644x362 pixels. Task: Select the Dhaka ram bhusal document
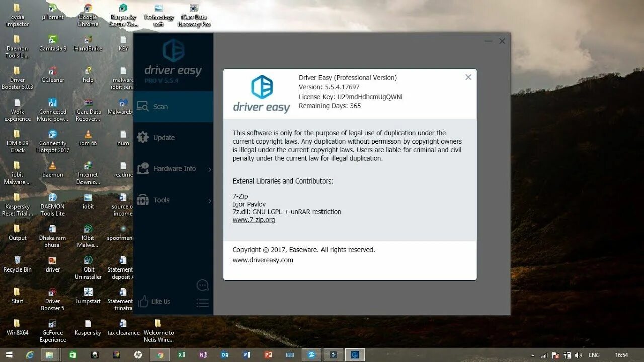pos(53,236)
